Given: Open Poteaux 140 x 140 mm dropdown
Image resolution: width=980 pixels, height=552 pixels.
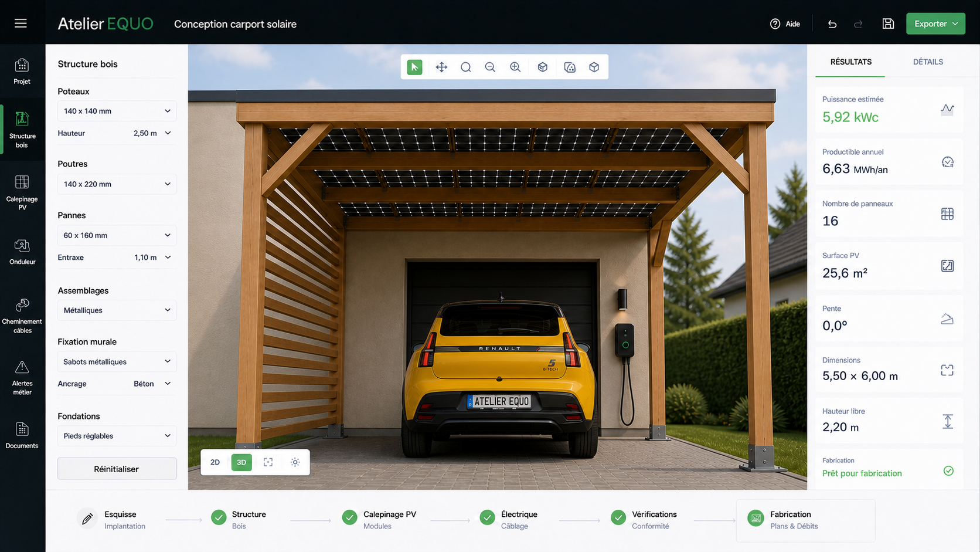Looking at the screenshot, I should [117, 111].
